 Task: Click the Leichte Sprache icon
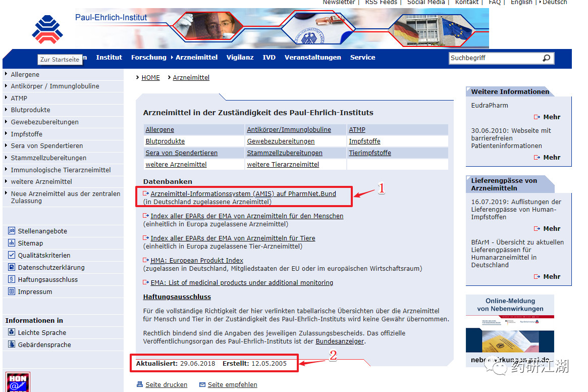pyautogui.click(x=12, y=332)
